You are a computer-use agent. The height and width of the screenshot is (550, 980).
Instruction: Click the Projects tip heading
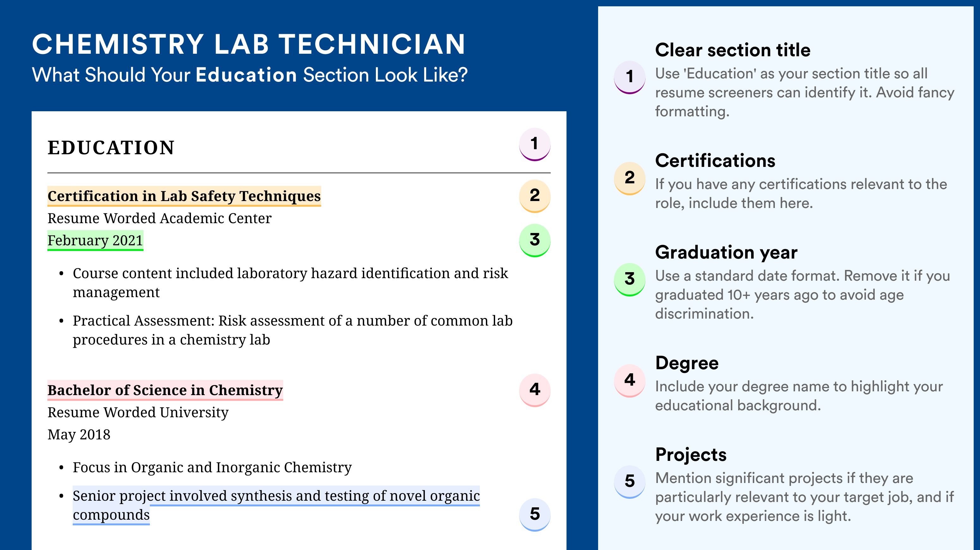pos(691,455)
